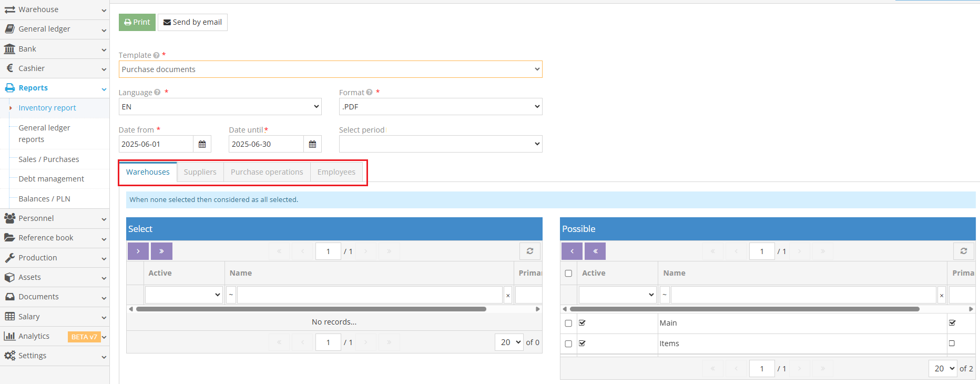The image size is (980, 384).
Task: Open Sales / Purchases in sidebar
Action: click(48, 159)
